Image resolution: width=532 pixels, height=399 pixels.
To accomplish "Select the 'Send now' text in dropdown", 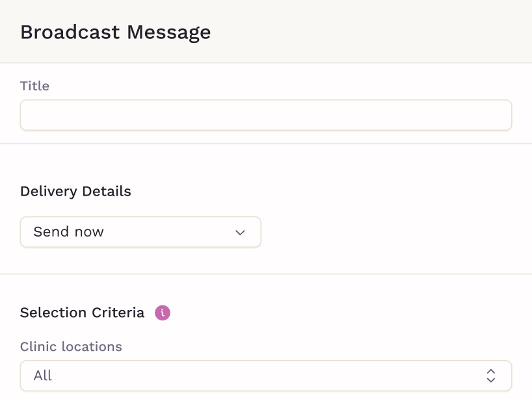I will tap(68, 232).
